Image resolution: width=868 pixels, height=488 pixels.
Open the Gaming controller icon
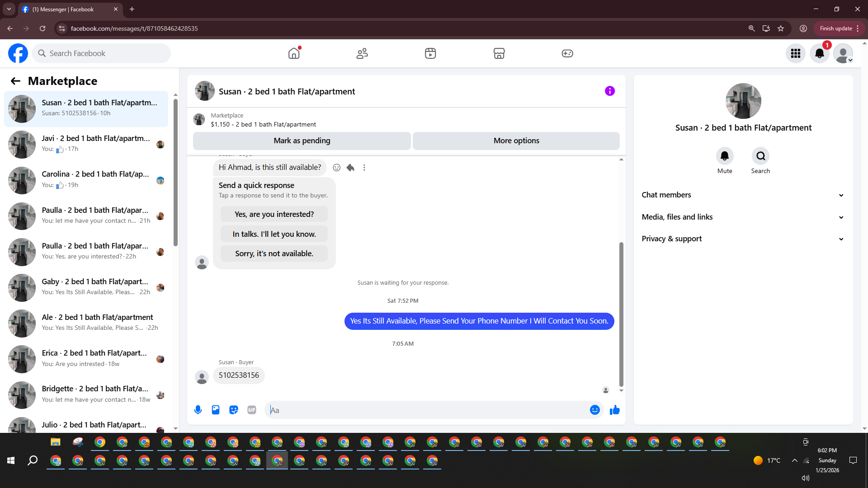tap(567, 53)
